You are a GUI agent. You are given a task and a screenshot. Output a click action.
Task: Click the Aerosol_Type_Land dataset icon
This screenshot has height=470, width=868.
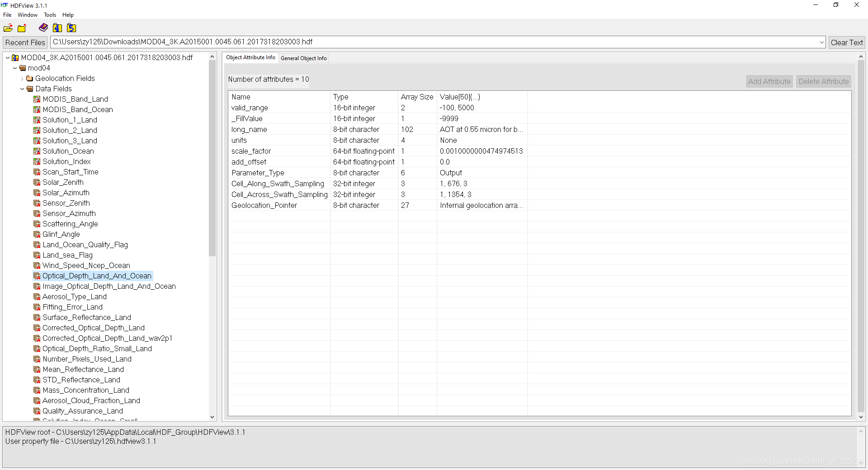37,296
